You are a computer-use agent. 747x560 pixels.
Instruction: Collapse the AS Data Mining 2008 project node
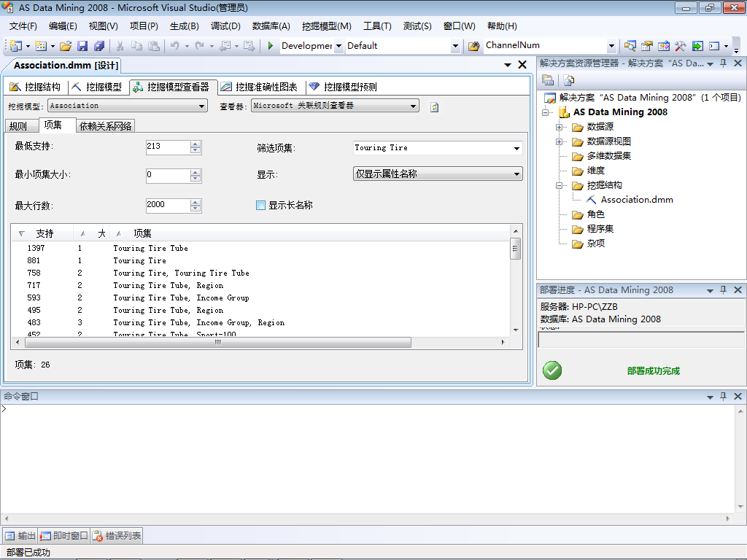(545, 113)
